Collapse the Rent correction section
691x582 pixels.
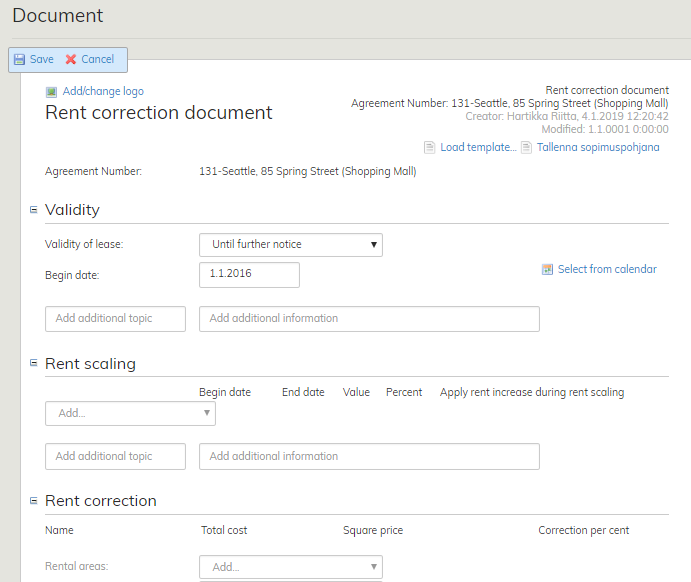tap(33, 501)
